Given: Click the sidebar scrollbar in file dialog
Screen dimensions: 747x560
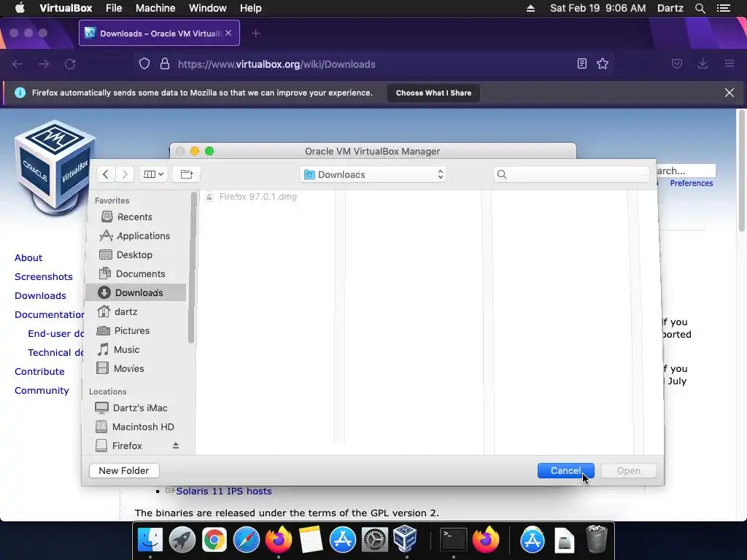Looking at the screenshot, I should coord(191,267).
